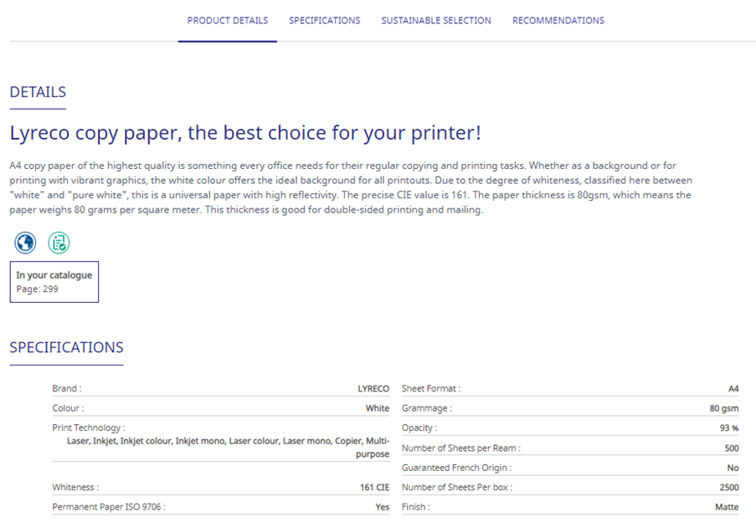The image size is (756, 532).
Task: Click the green checklist certification icon
Action: pyautogui.click(x=59, y=243)
